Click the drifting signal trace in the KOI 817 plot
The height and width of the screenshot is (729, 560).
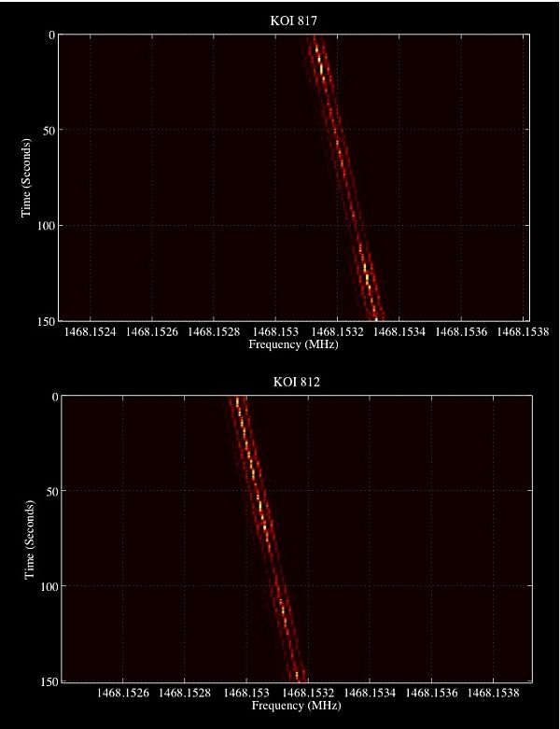pyautogui.click(x=346, y=178)
